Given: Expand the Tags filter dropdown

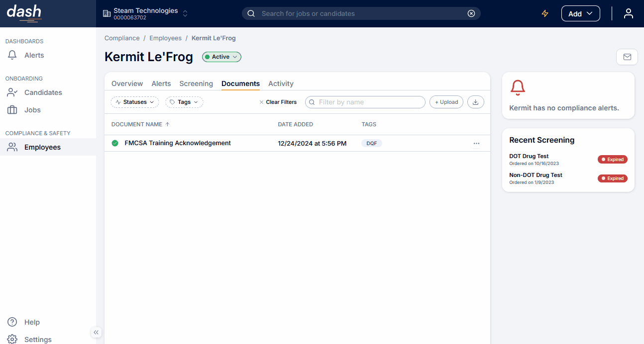Looking at the screenshot, I should (x=184, y=101).
